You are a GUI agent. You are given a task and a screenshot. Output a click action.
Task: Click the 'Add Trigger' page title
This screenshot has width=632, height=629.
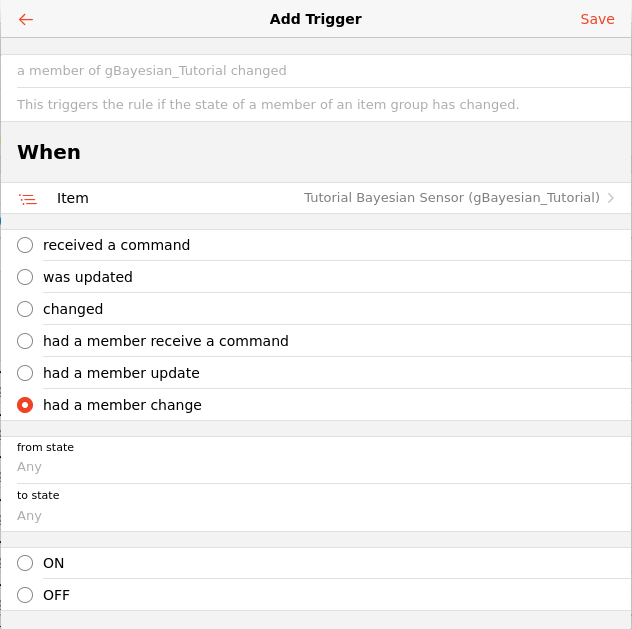[315, 19]
